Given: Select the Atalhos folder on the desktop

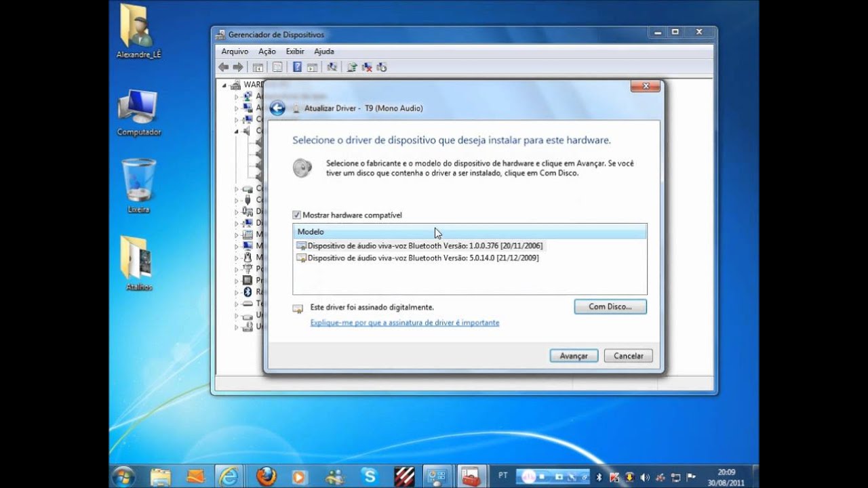Looking at the screenshot, I should click(139, 263).
